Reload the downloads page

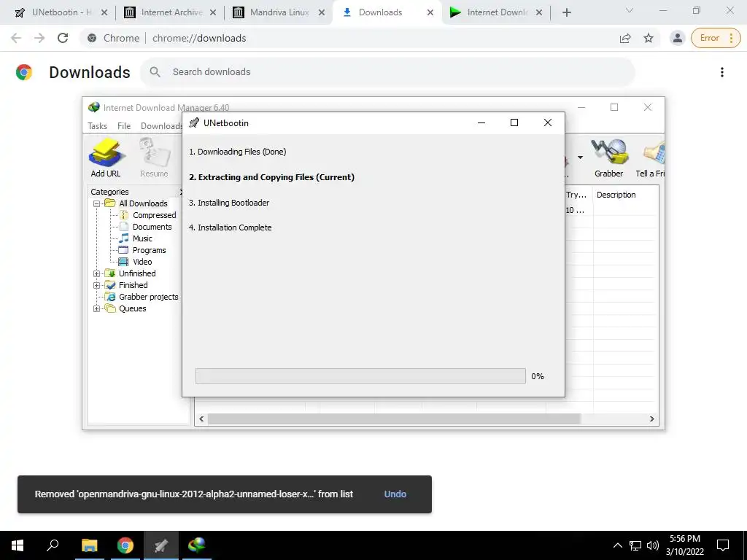point(63,38)
